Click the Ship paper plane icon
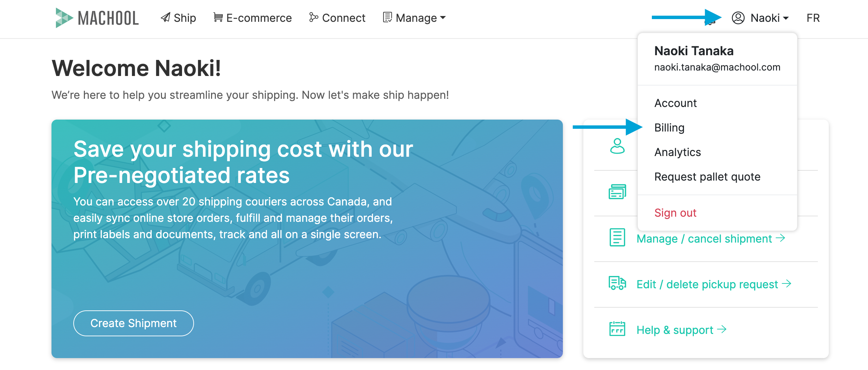 [x=166, y=17]
